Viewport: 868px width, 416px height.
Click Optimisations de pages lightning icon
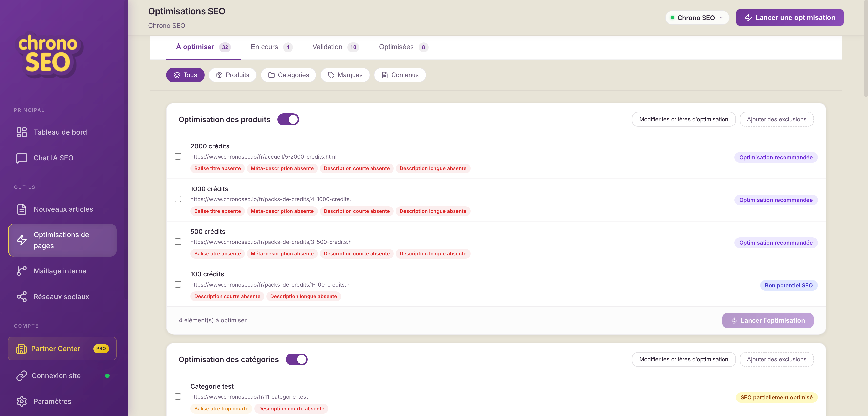(x=21, y=240)
